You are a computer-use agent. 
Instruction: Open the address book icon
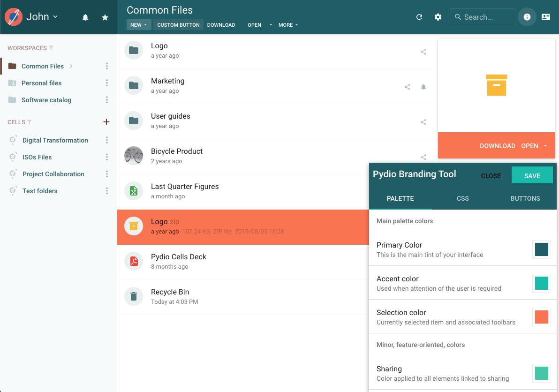546,17
